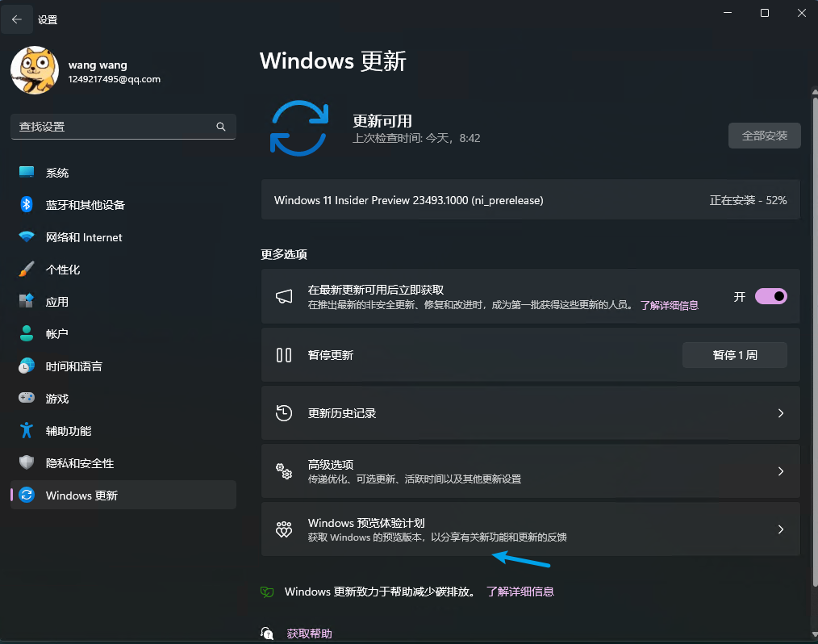
Task: Click the green leaf carbon emissions icon
Action: [x=267, y=592]
